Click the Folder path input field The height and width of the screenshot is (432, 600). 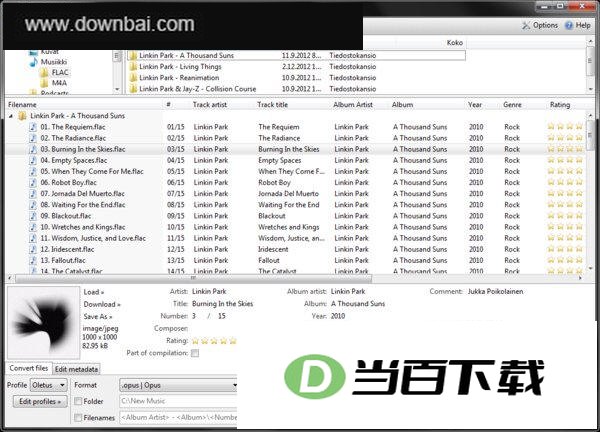[x=179, y=401]
